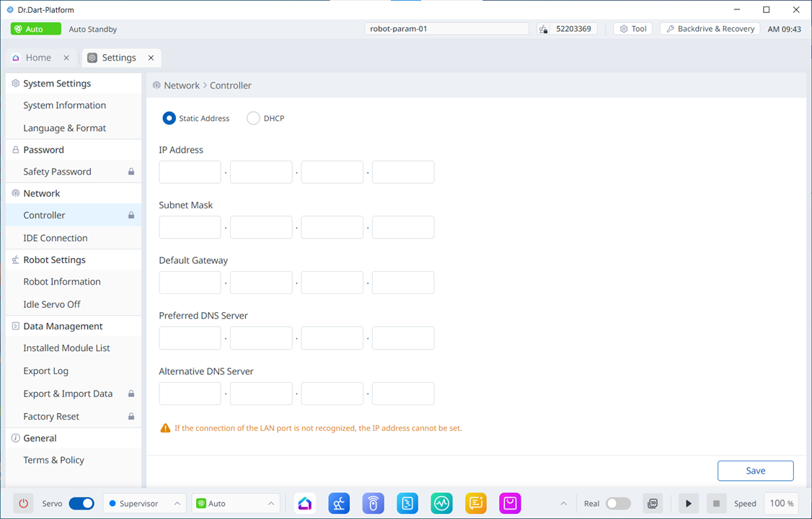
Task: Click the red power button icon
Action: click(24, 503)
